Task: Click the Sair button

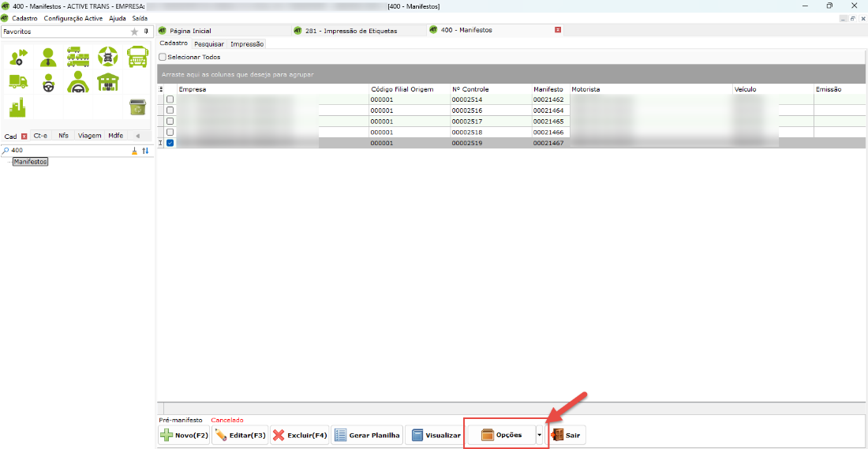Action: click(x=566, y=435)
